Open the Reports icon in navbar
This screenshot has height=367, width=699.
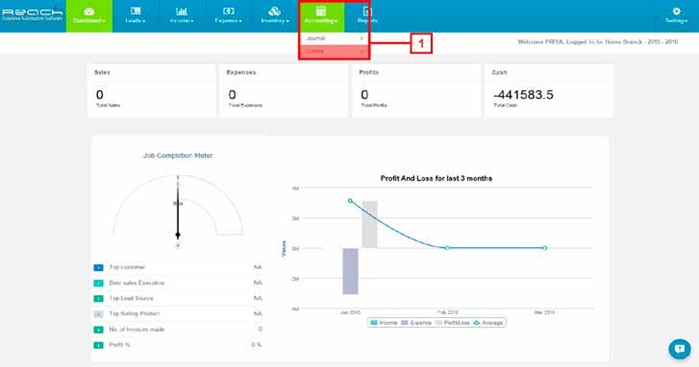click(367, 11)
